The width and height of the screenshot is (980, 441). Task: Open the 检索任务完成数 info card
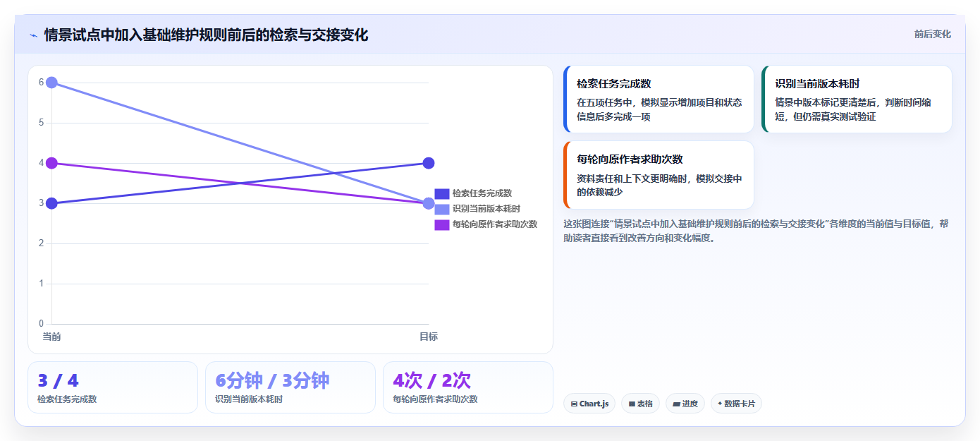659,99
